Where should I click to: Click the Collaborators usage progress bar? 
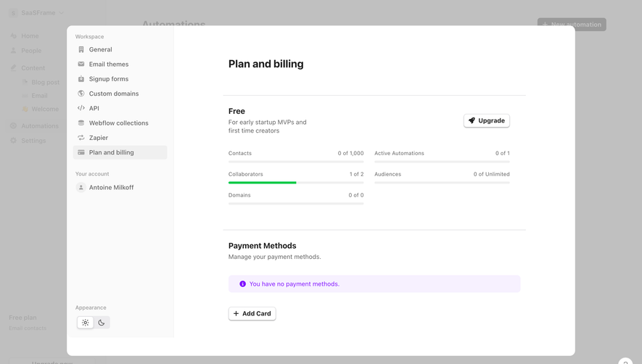pyautogui.click(x=296, y=183)
